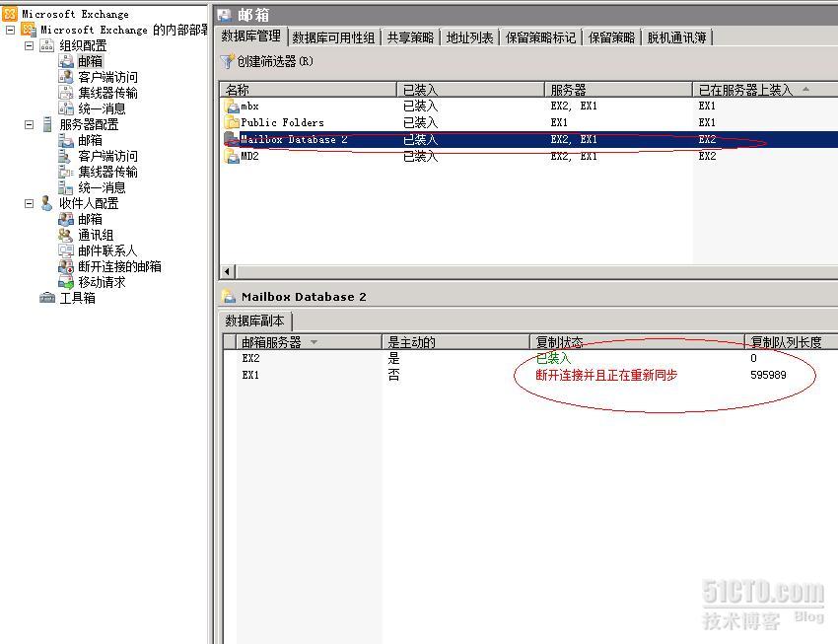Click Hub Transport icon under 组织配置
The width and height of the screenshot is (838, 644).
click(66, 93)
